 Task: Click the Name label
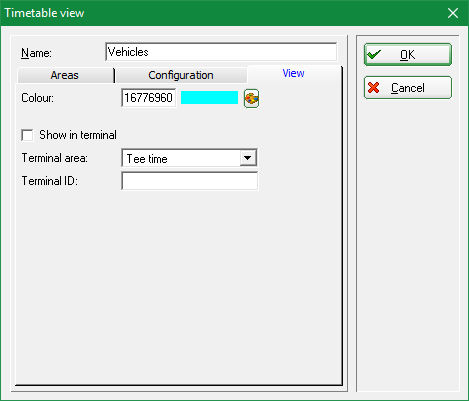pyautogui.click(x=36, y=53)
